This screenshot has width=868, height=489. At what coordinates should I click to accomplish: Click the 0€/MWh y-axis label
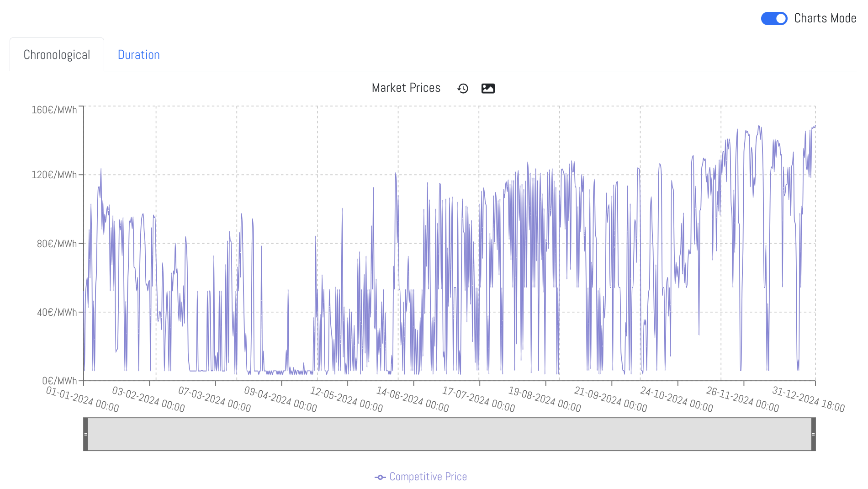click(x=59, y=381)
